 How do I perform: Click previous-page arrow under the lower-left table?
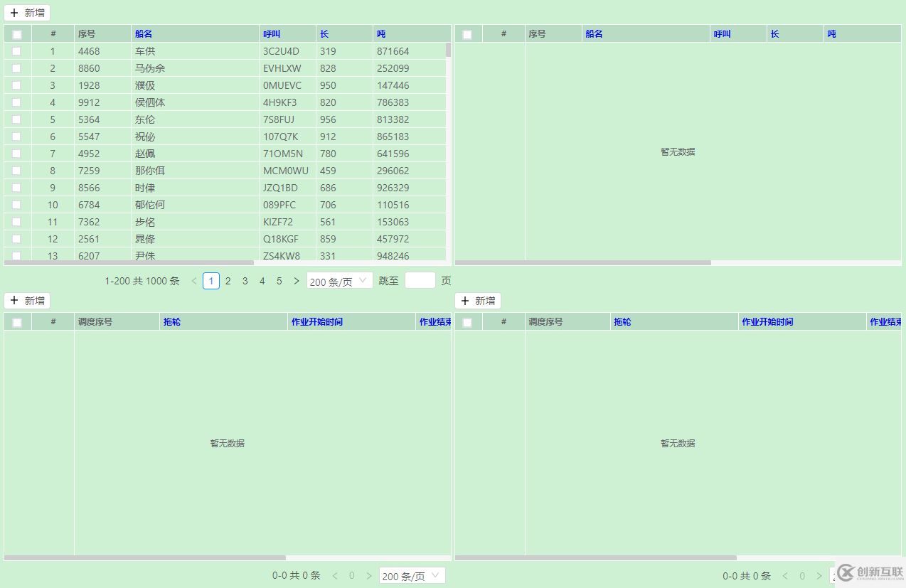click(x=335, y=575)
